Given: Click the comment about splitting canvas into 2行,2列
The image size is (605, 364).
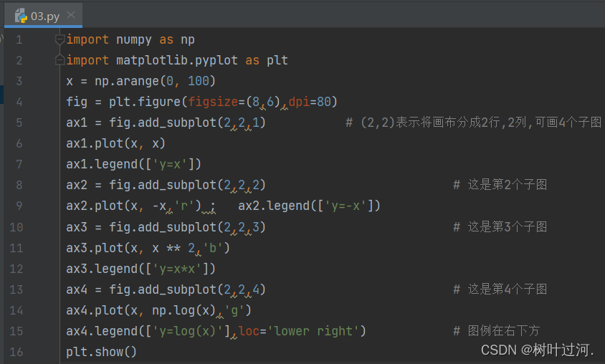Looking at the screenshot, I should coord(473,123).
